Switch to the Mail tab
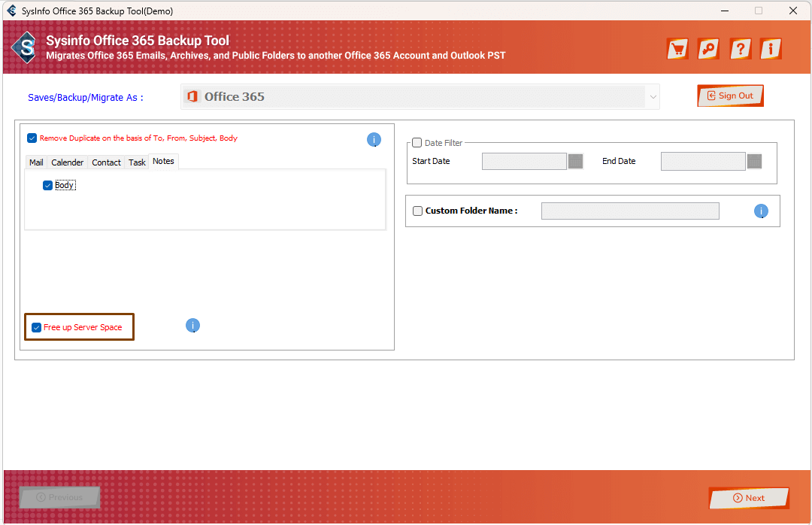The height and width of the screenshot is (525, 812). click(36, 162)
